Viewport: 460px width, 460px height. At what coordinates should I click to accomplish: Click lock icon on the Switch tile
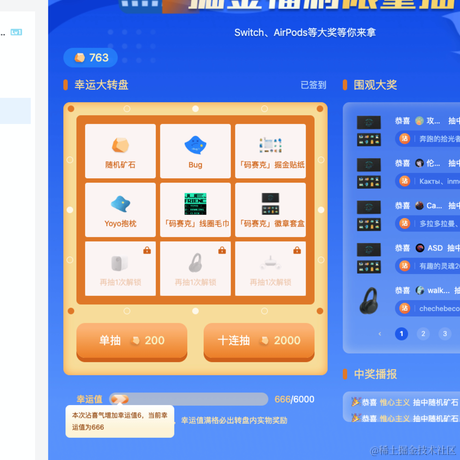(297, 250)
